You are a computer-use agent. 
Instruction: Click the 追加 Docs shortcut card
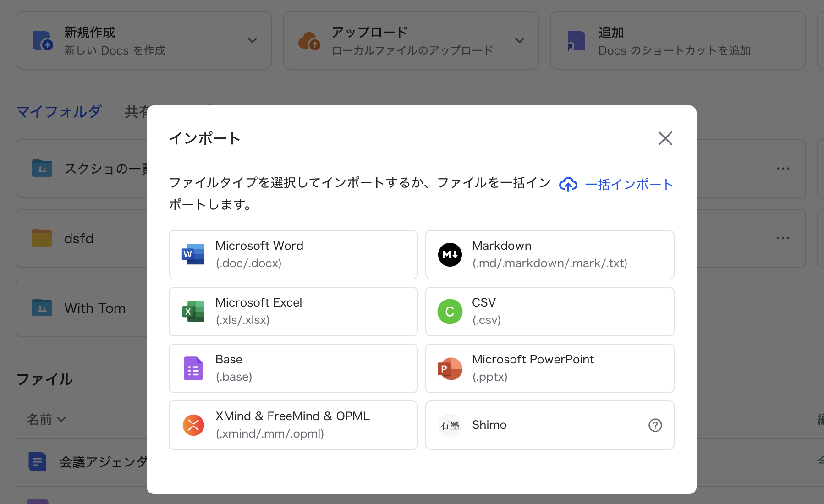click(678, 40)
